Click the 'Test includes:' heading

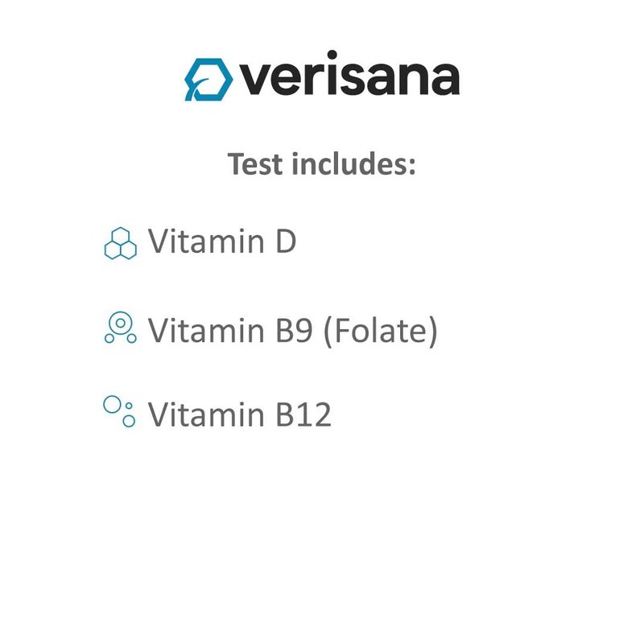[x=321, y=164]
